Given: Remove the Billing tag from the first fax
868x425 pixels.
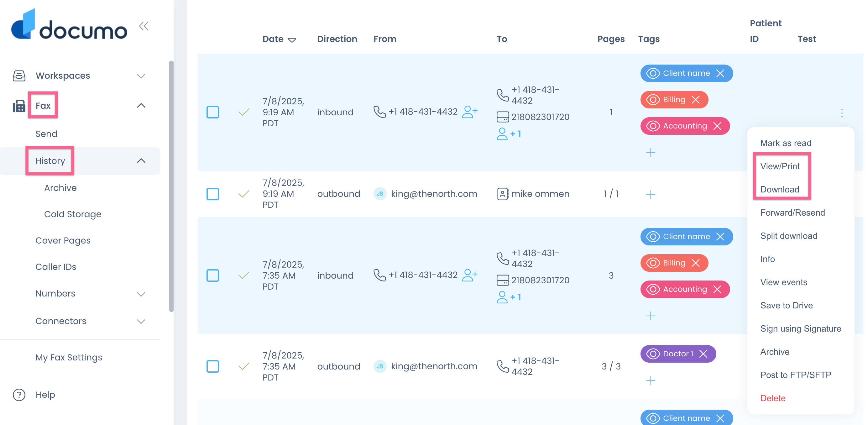Looking at the screenshot, I should pos(696,100).
